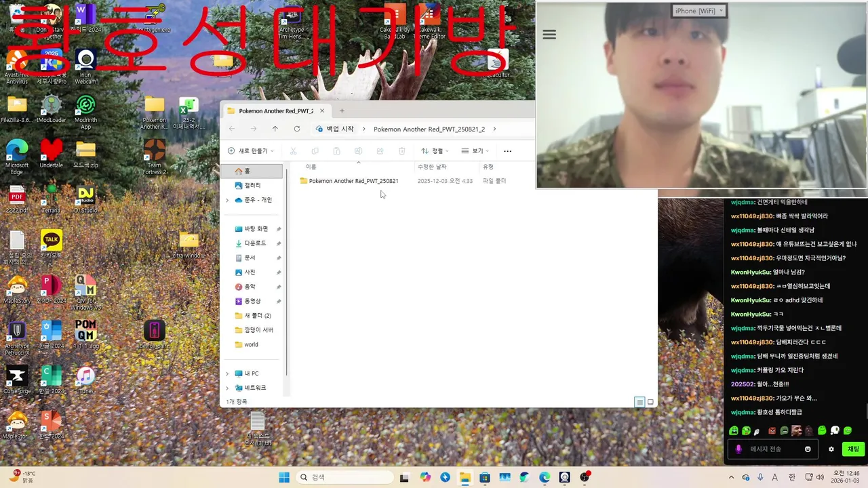Open the CurseForge desktop shortcut
868x488 pixels.
[16, 380]
